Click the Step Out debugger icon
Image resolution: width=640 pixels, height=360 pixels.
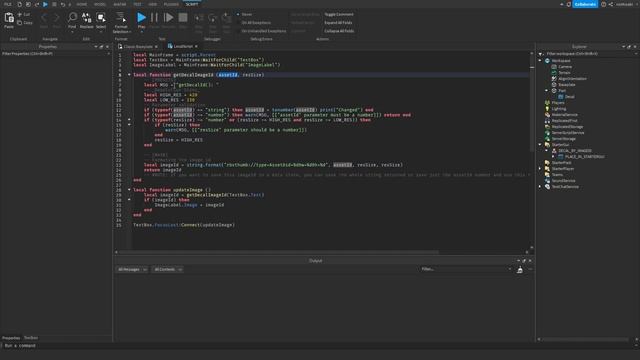[226, 18]
